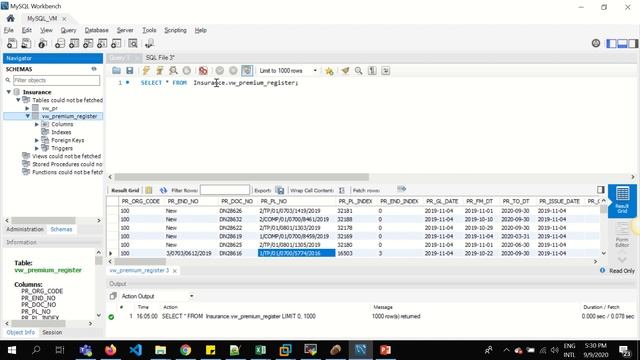This screenshot has width=640, height=360.
Task: Open the schema inspector (info) icon
Action: click(42, 43)
